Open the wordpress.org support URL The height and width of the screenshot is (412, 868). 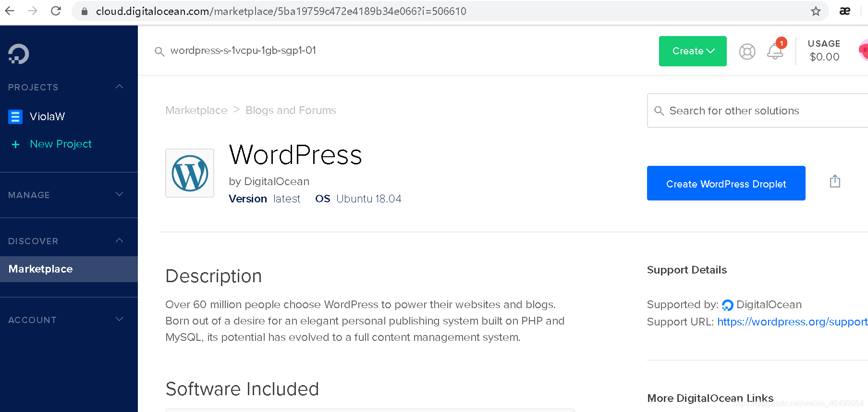(792, 322)
